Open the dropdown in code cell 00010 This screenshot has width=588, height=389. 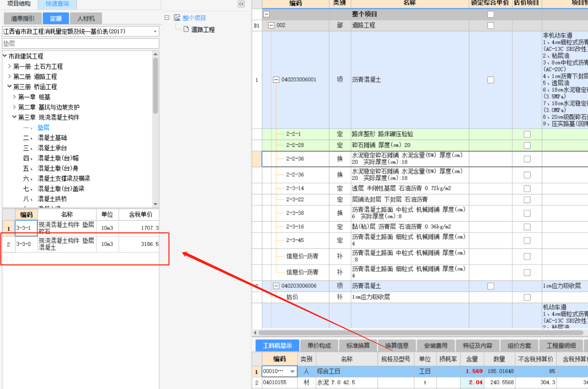293,372
